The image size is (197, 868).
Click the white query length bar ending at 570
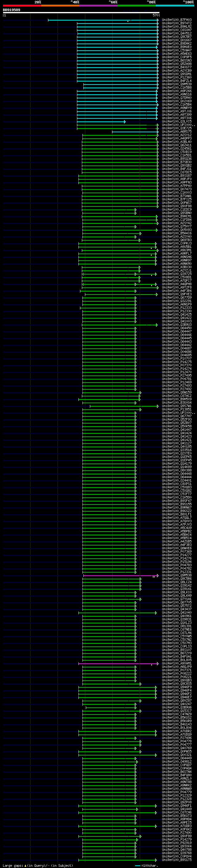(x=81, y=12)
